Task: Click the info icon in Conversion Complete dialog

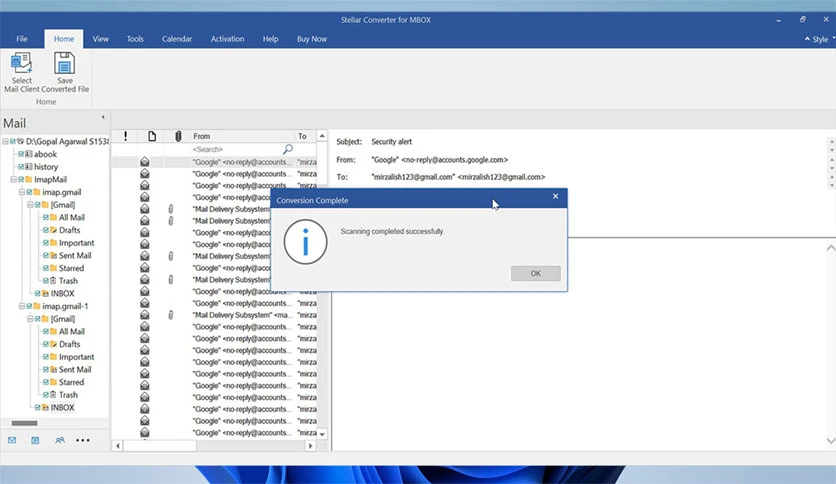Action: point(306,242)
